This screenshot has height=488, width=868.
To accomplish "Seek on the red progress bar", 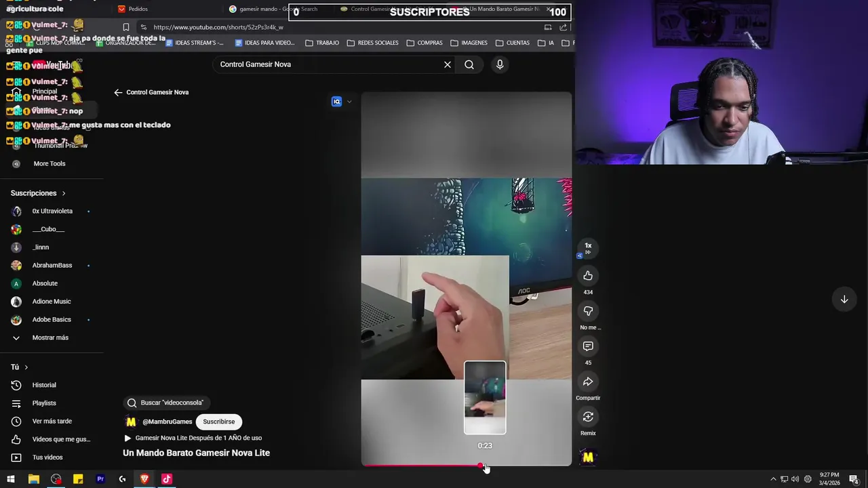I will click(x=467, y=466).
